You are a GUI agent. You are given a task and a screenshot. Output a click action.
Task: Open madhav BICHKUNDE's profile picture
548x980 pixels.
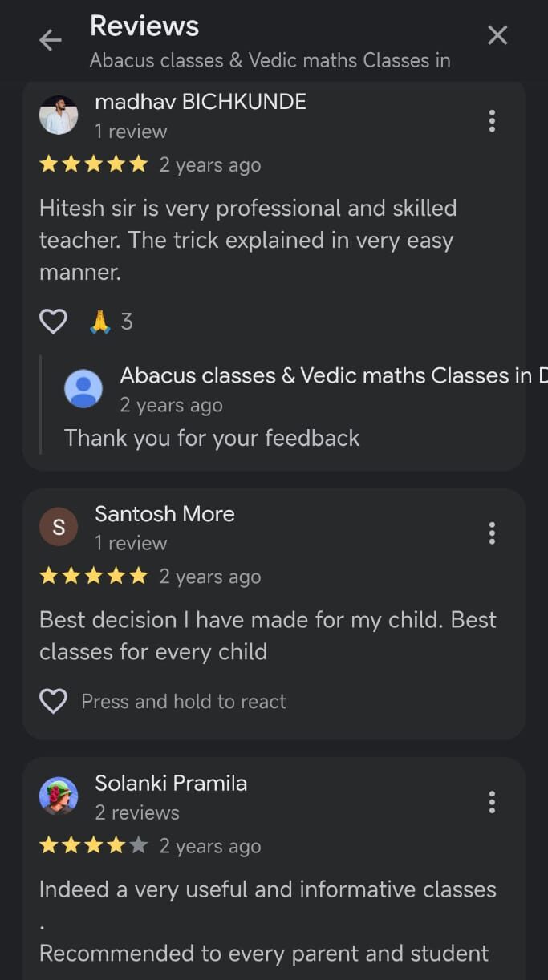coord(59,115)
